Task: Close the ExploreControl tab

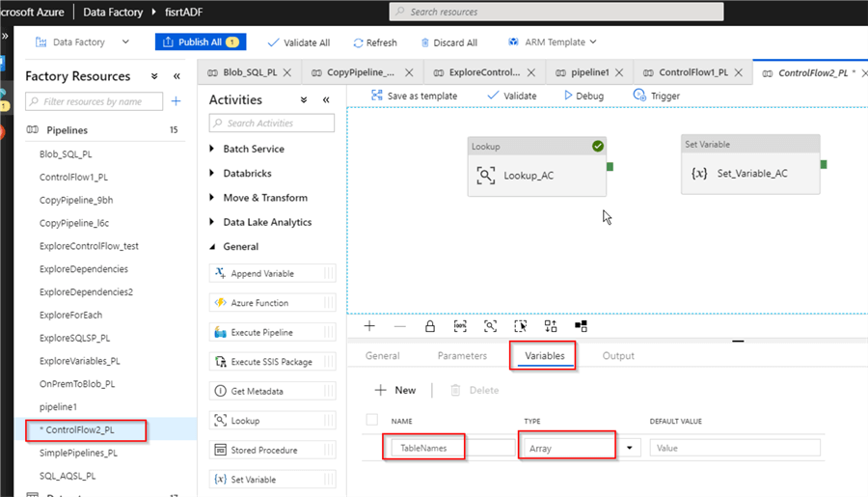Action: click(531, 72)
